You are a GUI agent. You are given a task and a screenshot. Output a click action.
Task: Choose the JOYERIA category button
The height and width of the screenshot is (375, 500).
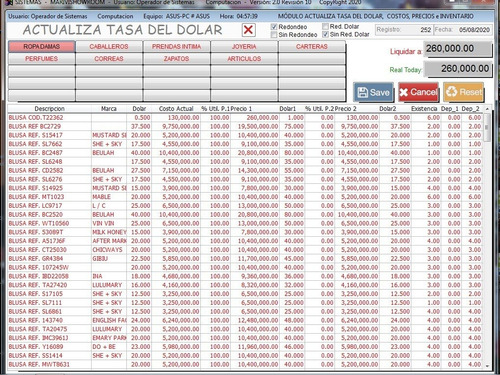[244, 47]
